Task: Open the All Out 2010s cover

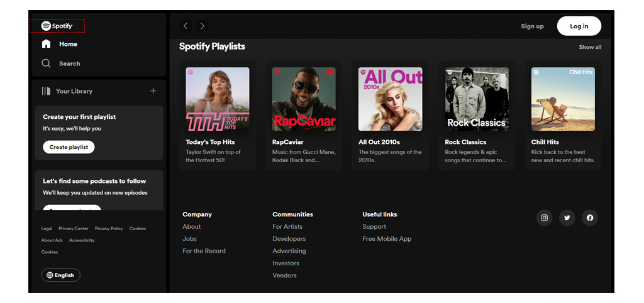Action: pos(390,99)
